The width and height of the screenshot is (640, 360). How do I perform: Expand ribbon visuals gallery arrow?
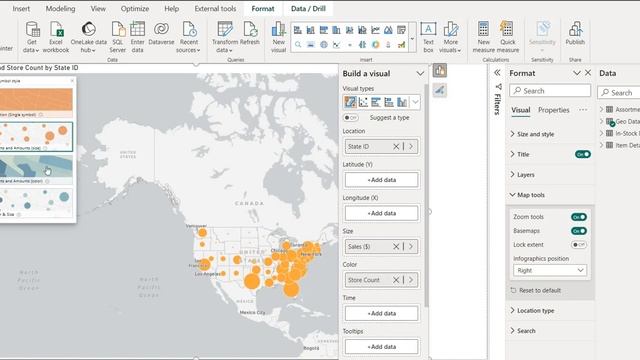coord(412,39)
